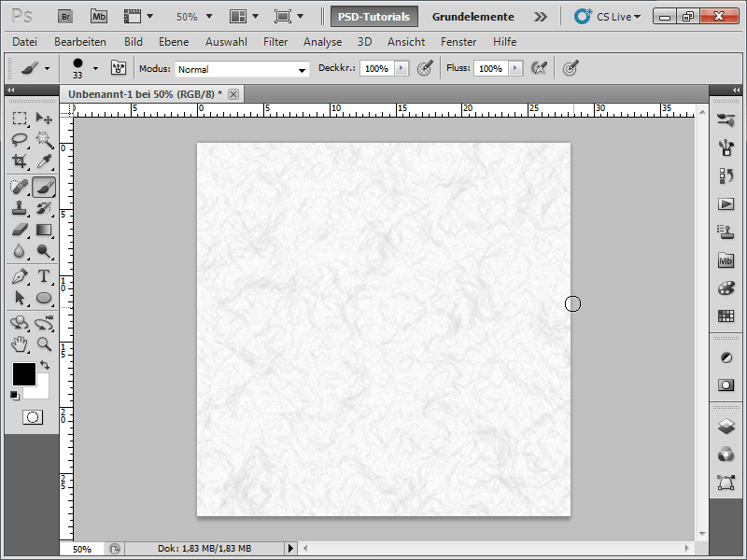Select the Dodge tool

coord(44,251)
